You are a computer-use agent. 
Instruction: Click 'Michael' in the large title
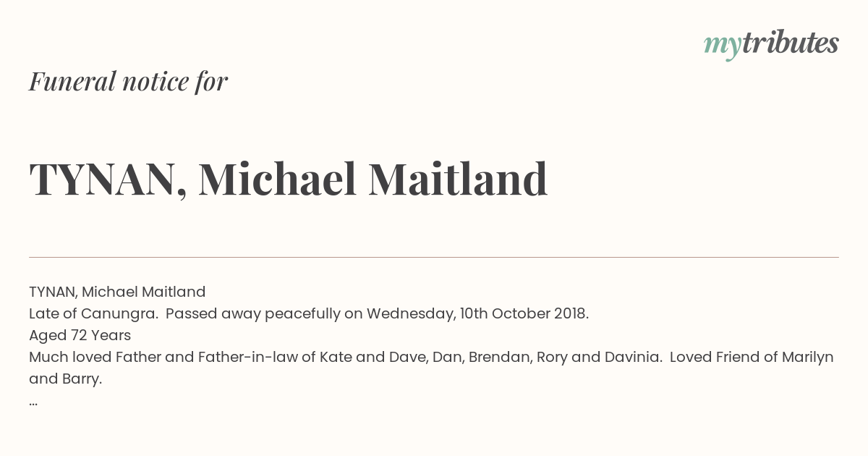[278, 180]
